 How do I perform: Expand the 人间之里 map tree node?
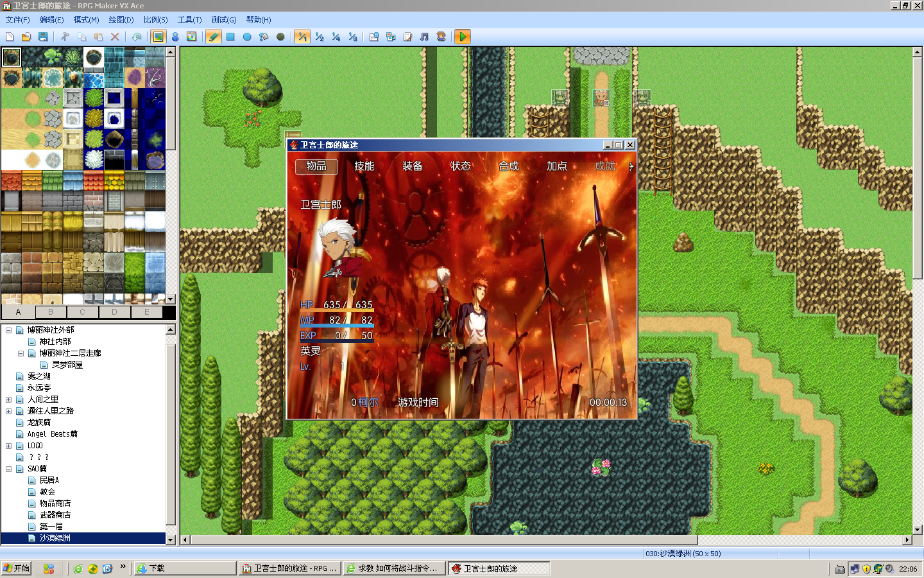[9, 399]
